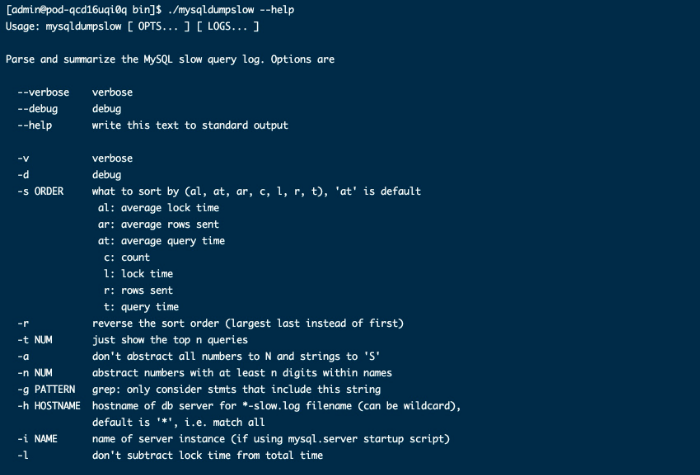Screen dimensions: 700x475
Task: Click the --help option in the options list
Action: (x=35, y=125)
